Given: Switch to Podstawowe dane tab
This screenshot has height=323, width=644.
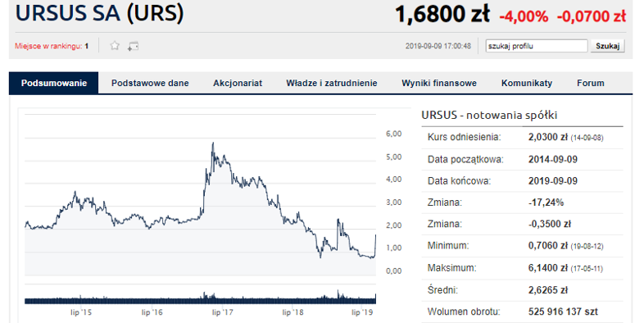Looking at the screenshot, I should pyautogui.click(x=150, y=83).
